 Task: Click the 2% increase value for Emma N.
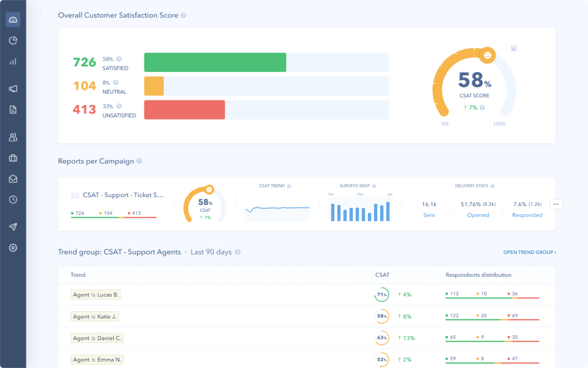pyautogui.click(x=405, y=360)
